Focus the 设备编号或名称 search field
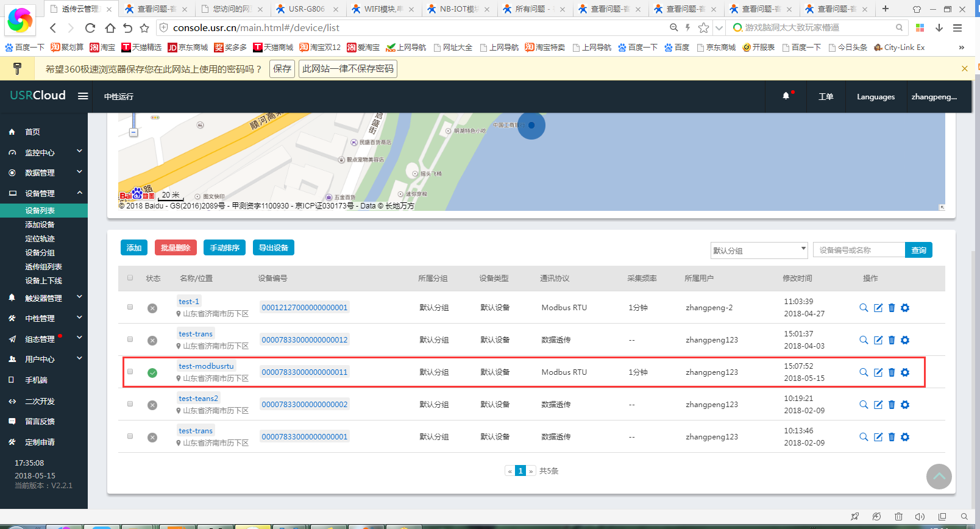The width and height of the screenshot is (980, 529). [x=858, y=250]
